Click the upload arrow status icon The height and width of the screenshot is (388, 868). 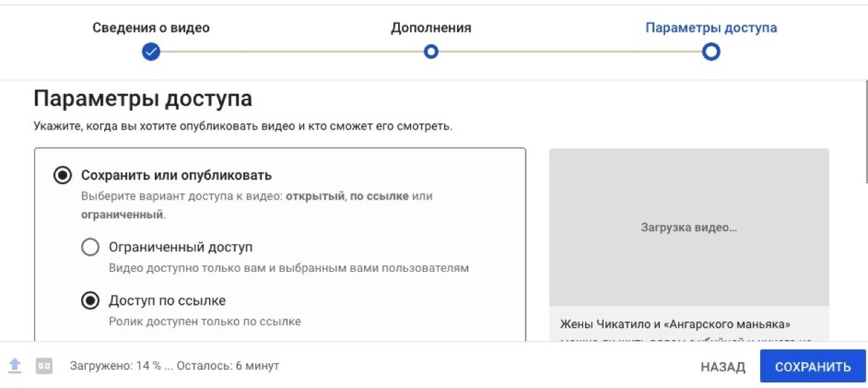15,366
